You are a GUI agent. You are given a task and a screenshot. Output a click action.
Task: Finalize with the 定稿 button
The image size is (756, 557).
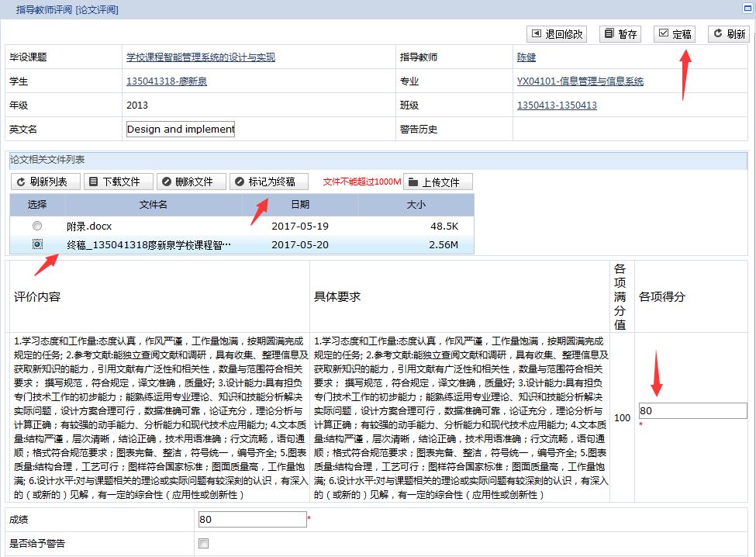(x=675, y=34)
